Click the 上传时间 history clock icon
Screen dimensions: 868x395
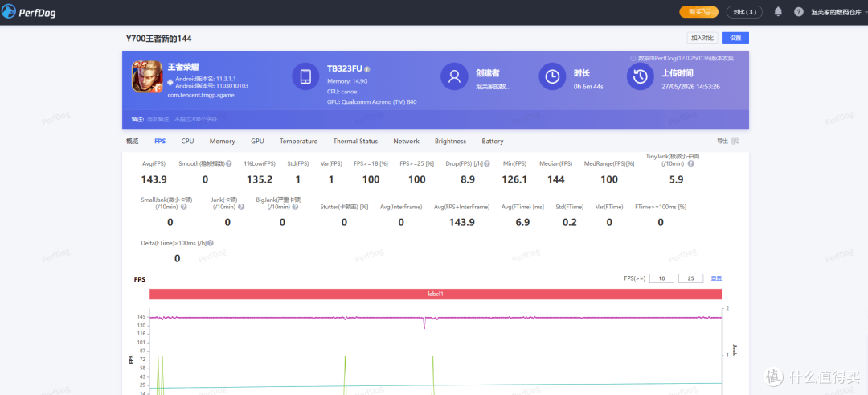(641, 76)
